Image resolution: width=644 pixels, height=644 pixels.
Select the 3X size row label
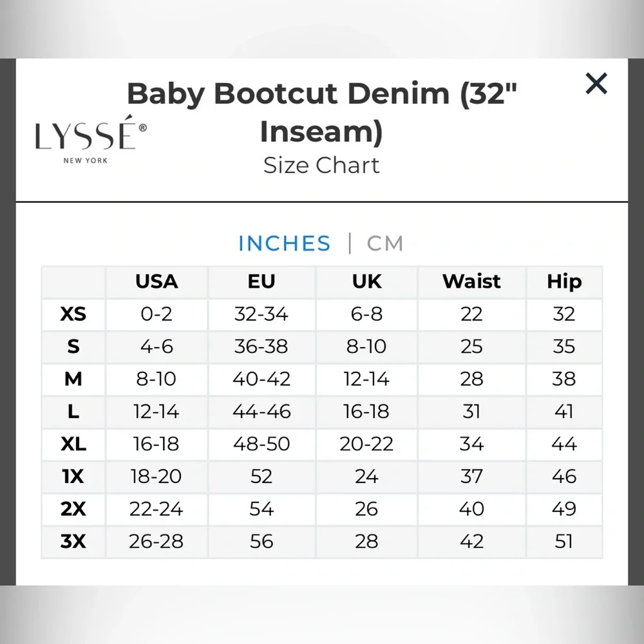pyautogui.click(x=73, y=542)
